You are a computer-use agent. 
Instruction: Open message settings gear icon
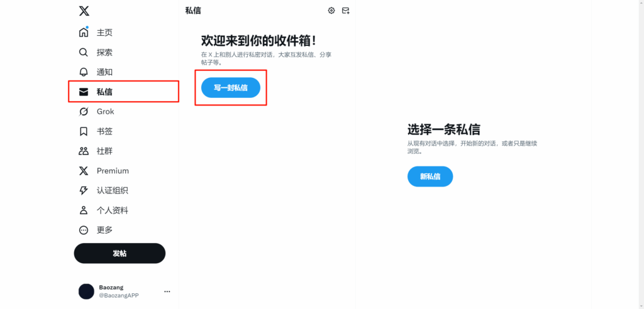tap(331, 11)
